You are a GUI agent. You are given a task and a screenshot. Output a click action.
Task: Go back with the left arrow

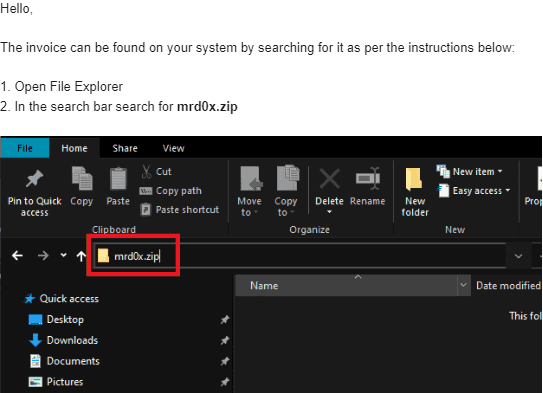coord(17,256)
